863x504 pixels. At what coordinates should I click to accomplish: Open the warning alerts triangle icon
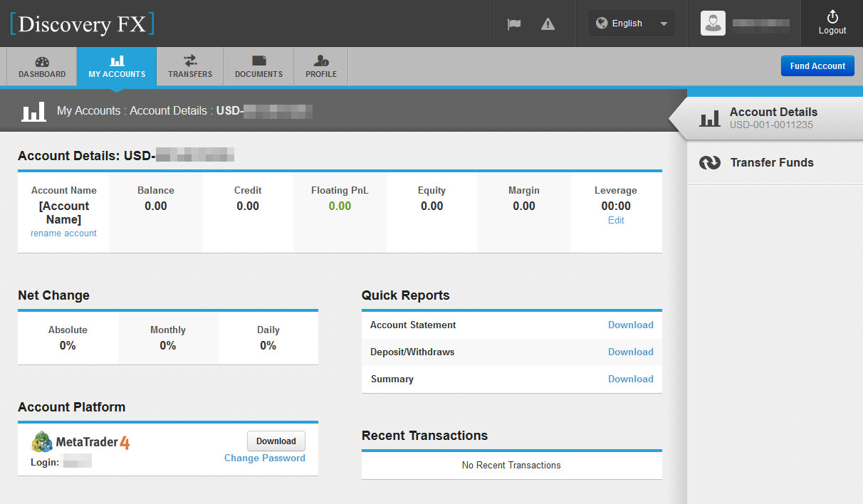coord(548,23)
